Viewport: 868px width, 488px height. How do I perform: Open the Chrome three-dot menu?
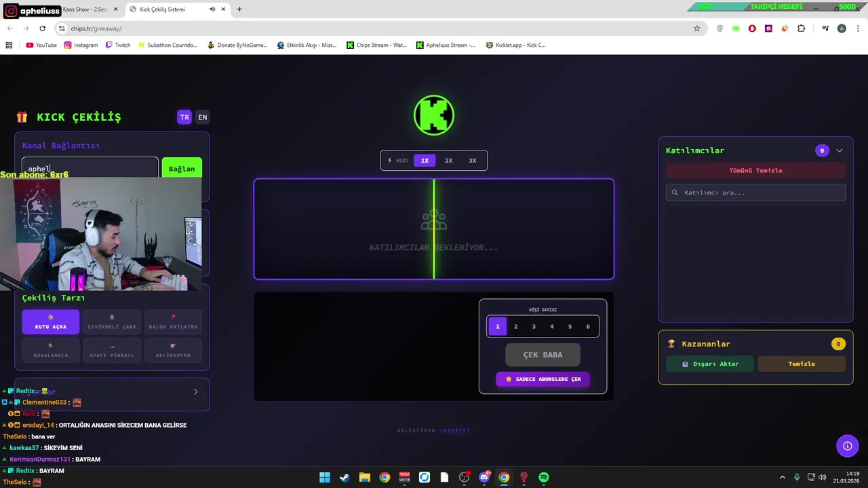(x=857, y=28)
